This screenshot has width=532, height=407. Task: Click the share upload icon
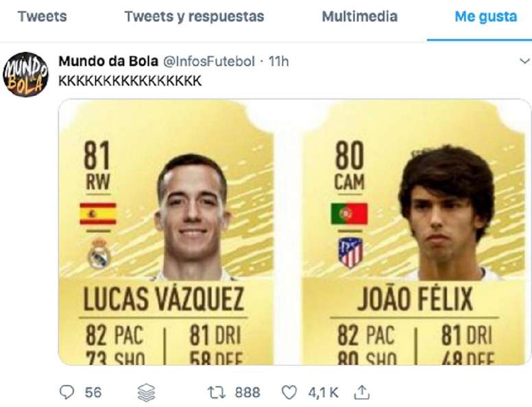(x=361, y=392)
